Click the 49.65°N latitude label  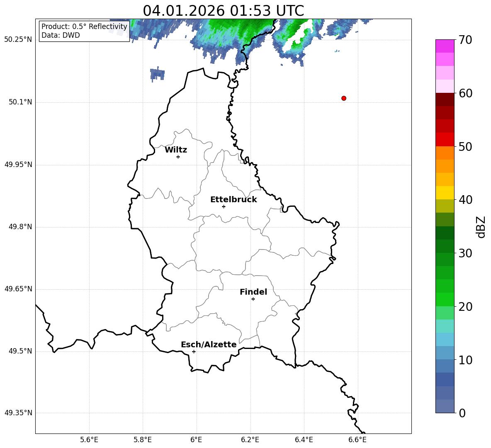pos(18,288)
